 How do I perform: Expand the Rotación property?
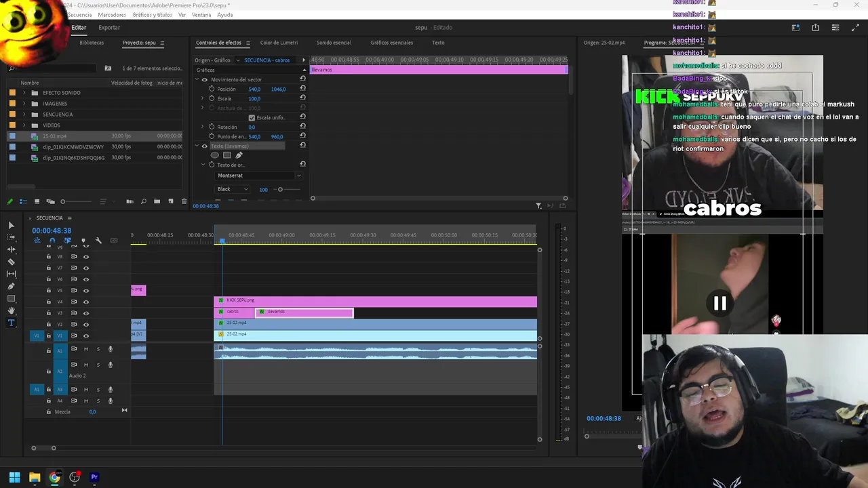pos(202,127)
